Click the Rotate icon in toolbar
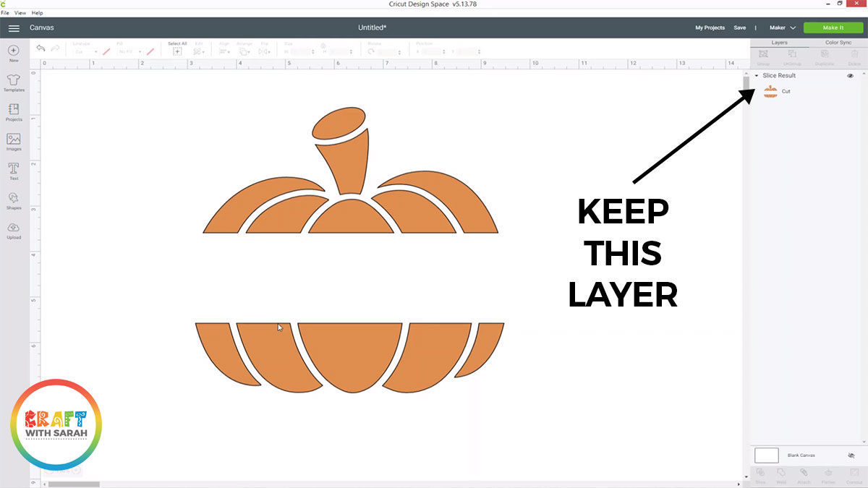 click(371, 51)
